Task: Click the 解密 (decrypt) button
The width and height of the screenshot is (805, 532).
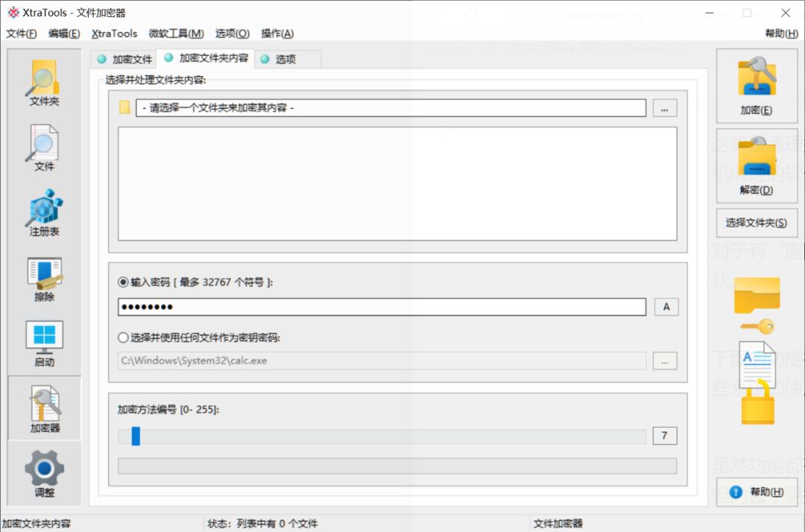Action: [757, 164]
